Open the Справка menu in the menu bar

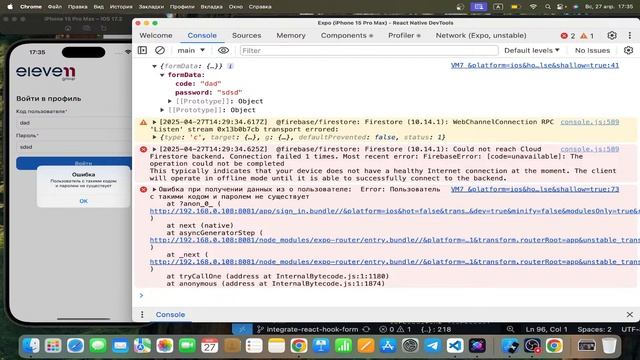(x=260, y=7)
